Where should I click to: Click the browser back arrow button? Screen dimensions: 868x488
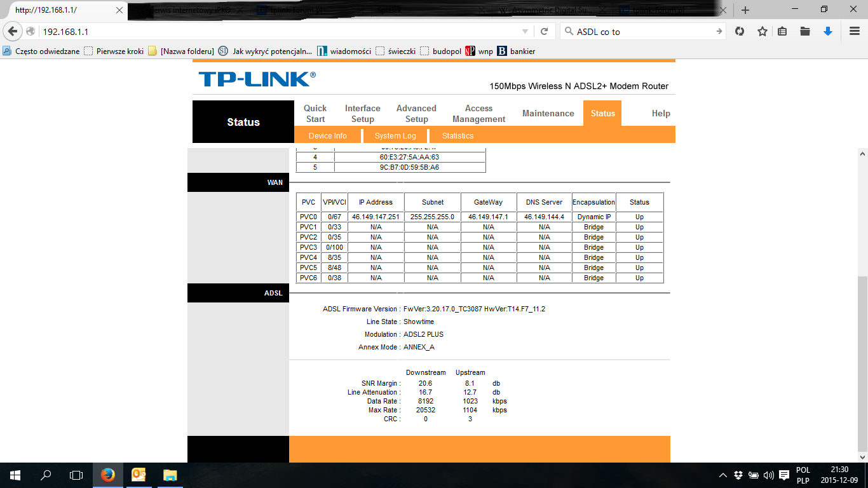[12, 31]
